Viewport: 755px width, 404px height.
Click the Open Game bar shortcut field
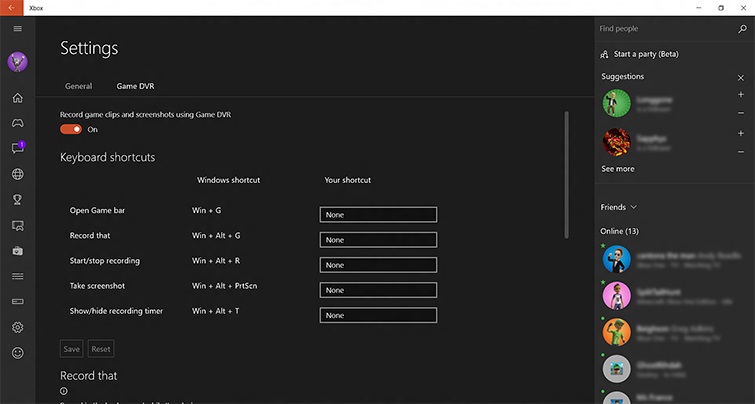pos(378,215)
